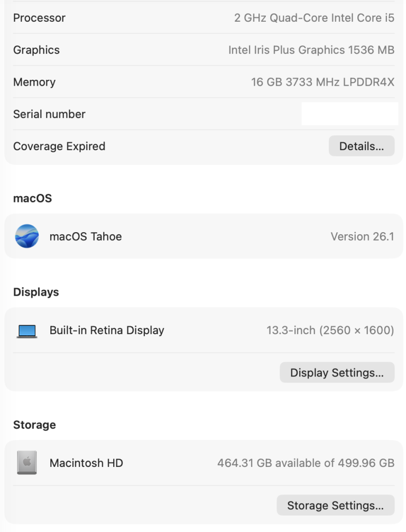This screenshot has width=406, height=532.
Task: Click the 16 GB 3733 MHz LPDDR4X value
Action: [x=322, y=82]
